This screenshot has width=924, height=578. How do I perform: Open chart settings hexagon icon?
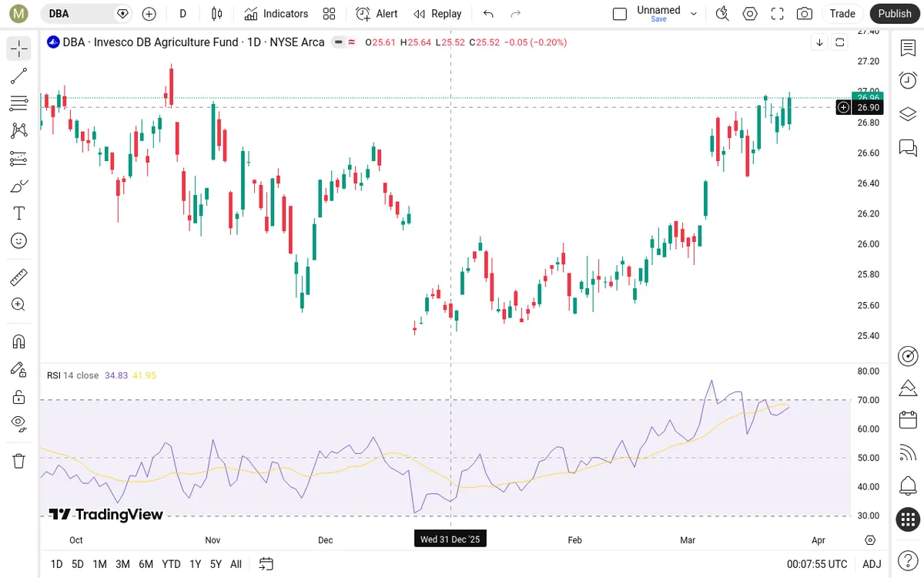click(750, 14)
